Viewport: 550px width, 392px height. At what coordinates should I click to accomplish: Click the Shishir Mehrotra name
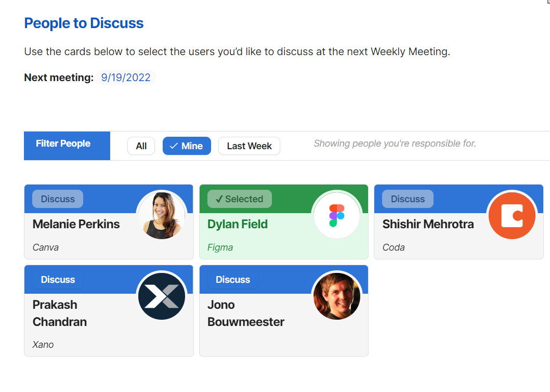(x=428, y=224)
